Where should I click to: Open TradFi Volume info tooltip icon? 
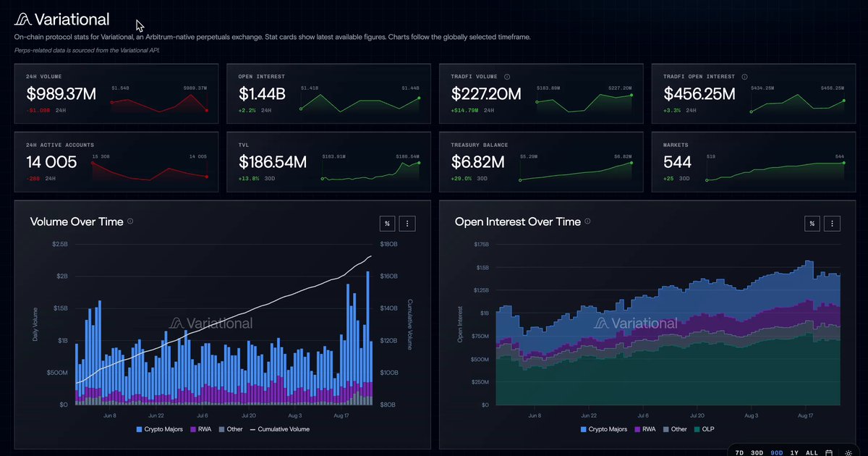pyautogui.click(x=507, y=77)
